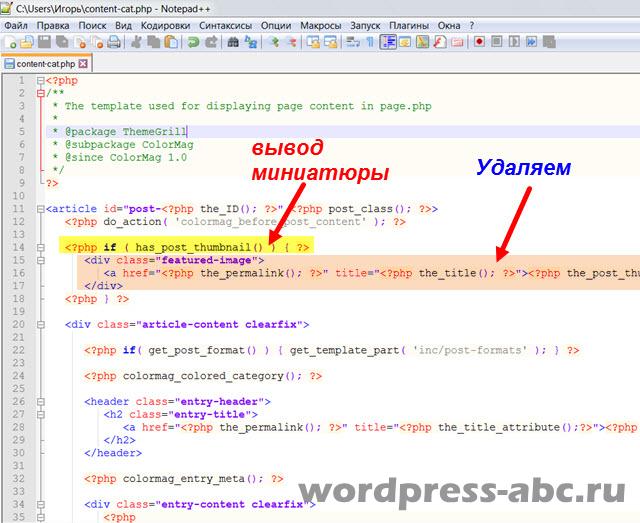Open the Макросы menu
This screenshot has height=523, width=640.
[320, 26]
